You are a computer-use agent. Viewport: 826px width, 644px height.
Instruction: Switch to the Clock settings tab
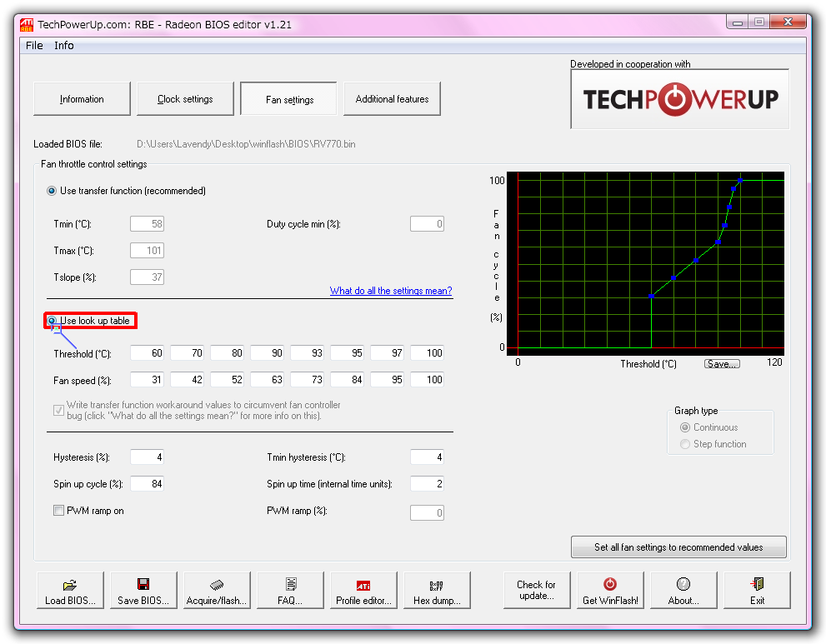click(x=185, y=99)
